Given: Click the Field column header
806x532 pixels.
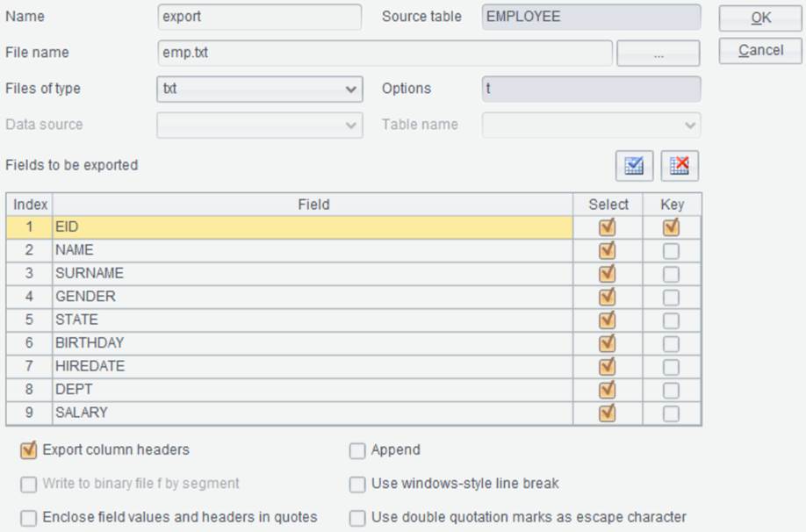Looking at the screenshot, I should coord(313,205).
